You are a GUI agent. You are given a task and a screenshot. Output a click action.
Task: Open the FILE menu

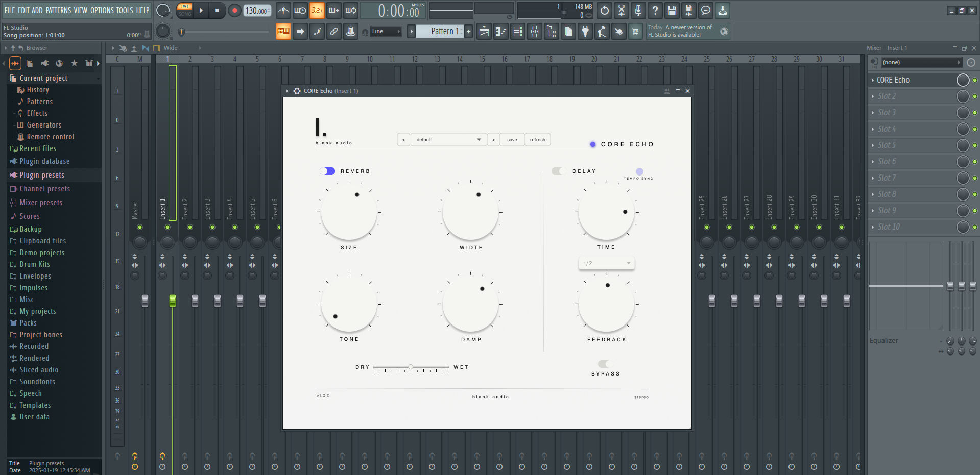10,10
